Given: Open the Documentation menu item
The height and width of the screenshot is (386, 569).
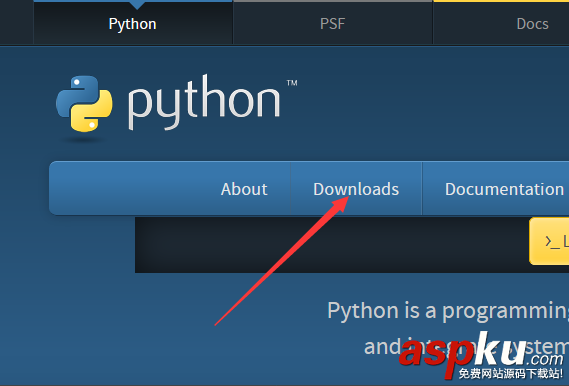Looking at the screenshot, I should click(504, 189).
